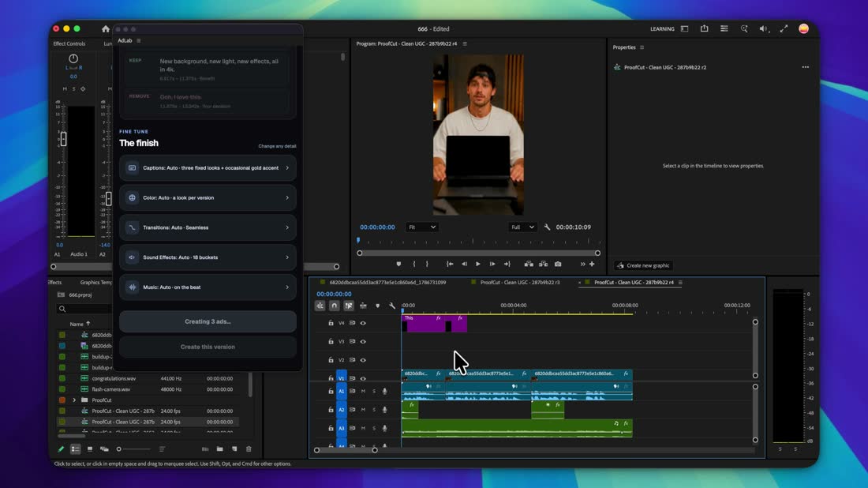The height and width of the screenshot is (488, 868).
Task: Click Create this version button
Action: click(x=208, y=347)
